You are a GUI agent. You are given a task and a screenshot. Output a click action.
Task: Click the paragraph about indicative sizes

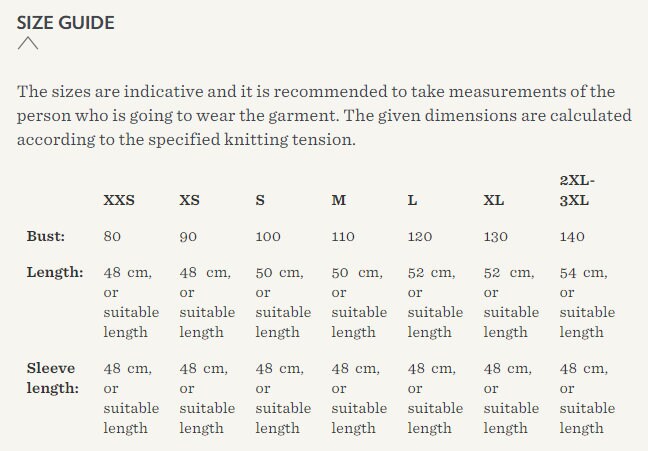tap(324, 115)
